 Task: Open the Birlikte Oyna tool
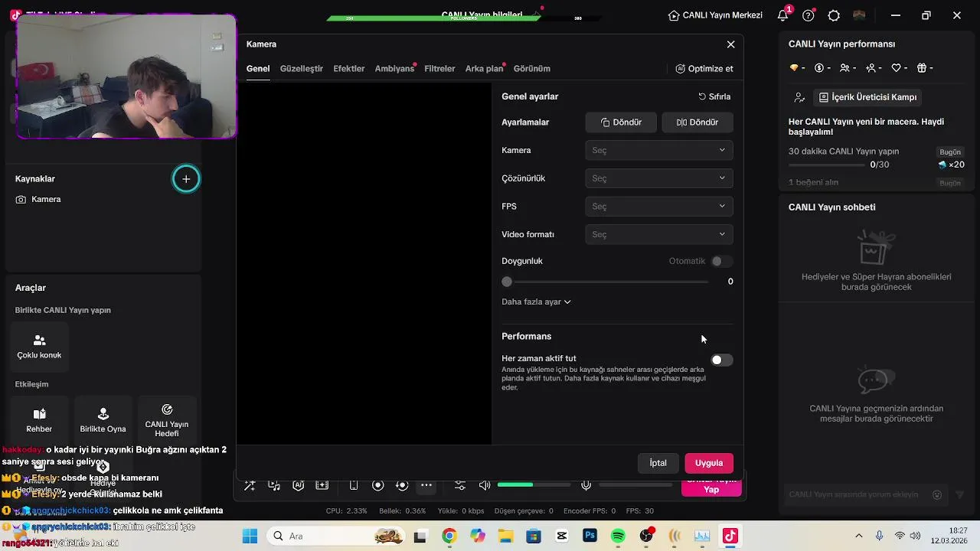click(x=103, y=420)
